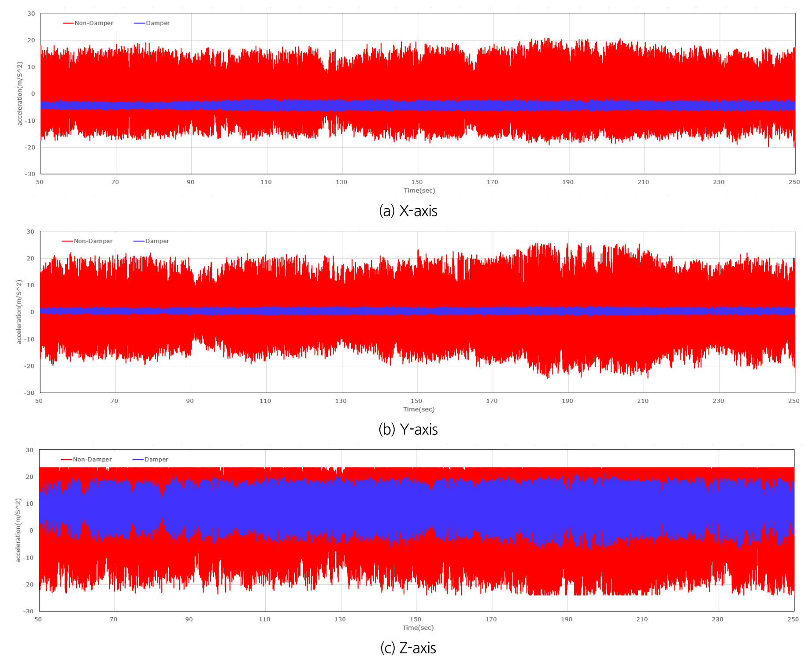This screenshot has height=660, width=812.
Task: Click the Non-Damper legend text in the Z-axis chart
Action: point(92,459)
